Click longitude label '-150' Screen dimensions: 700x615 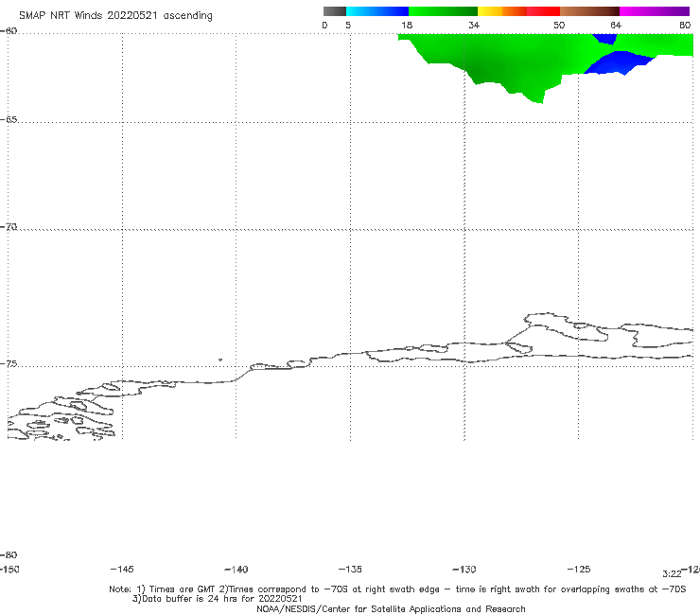pyautogui.click(x=9, y=570)
